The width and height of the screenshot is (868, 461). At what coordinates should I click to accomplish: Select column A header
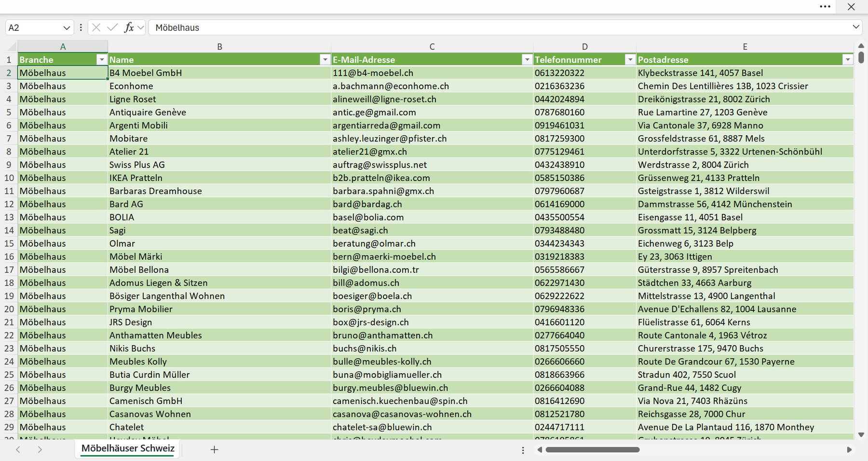pos(63,46)
